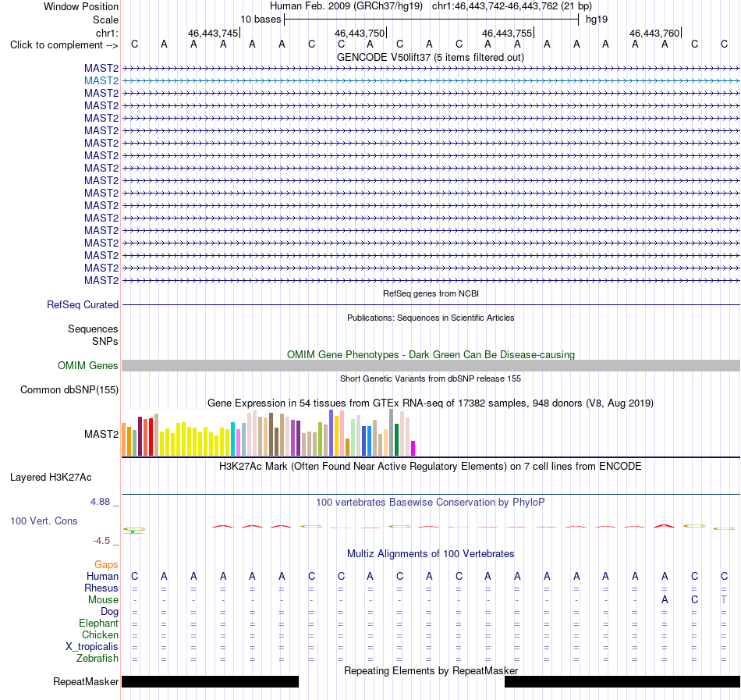Image resolution: width=741 pixels, height=700 pixels.
Task: Click position marker 46,443,755
Action: click(x=507, y=33)
